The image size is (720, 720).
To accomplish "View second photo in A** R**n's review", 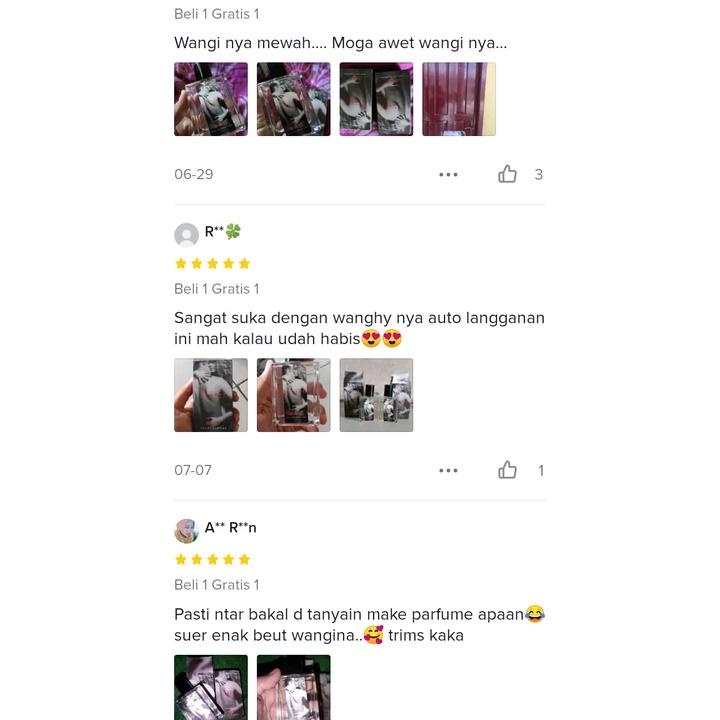I will [x=293, y=687].
